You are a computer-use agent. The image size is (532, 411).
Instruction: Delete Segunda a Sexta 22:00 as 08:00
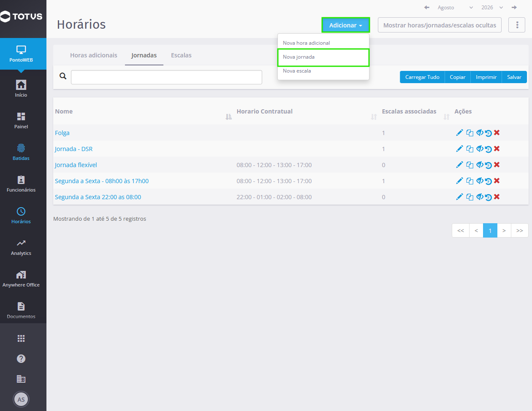point(497,197)
